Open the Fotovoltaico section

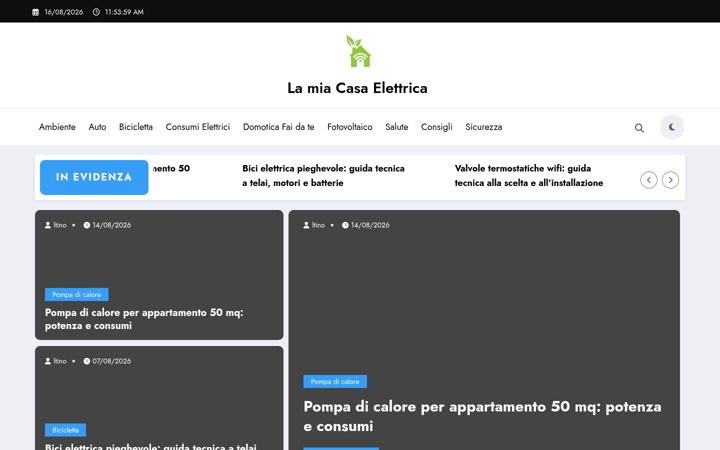click(x=349, y=127)
